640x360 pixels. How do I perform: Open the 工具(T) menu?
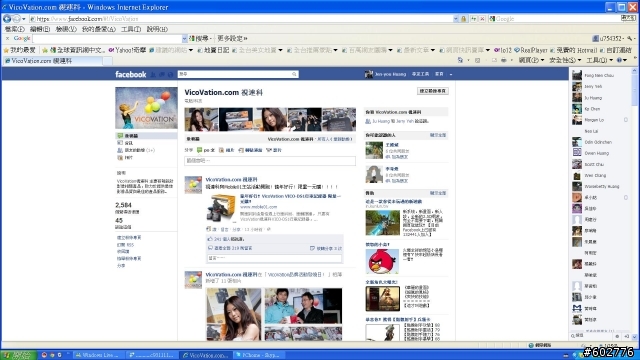pos(131,29)
